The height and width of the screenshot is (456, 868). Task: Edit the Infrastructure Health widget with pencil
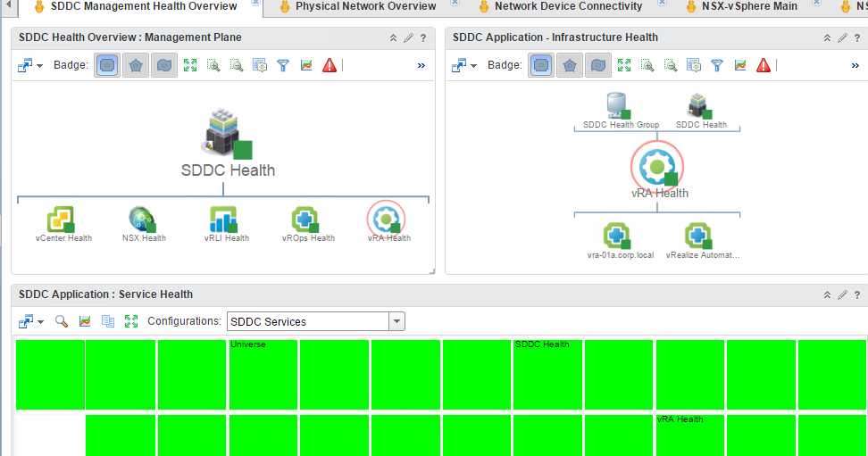coord(842,37)
